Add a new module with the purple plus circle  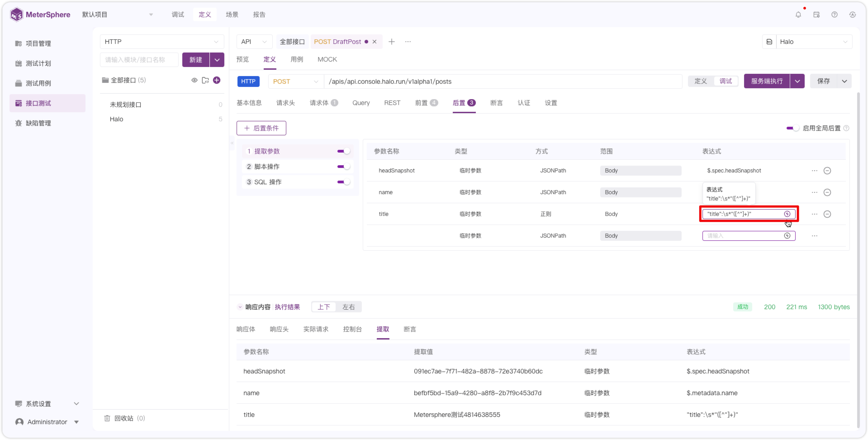coord(217,80)
